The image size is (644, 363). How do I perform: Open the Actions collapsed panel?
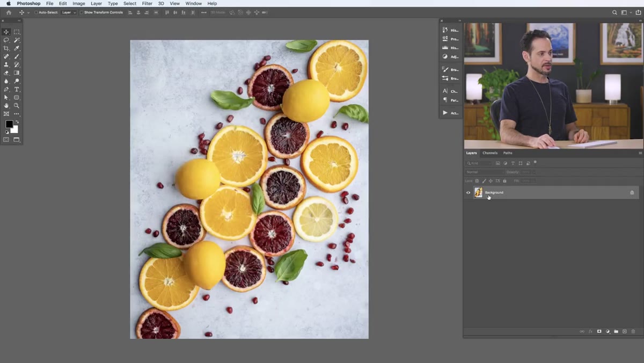pyautogui.click(x=450, y=113)
